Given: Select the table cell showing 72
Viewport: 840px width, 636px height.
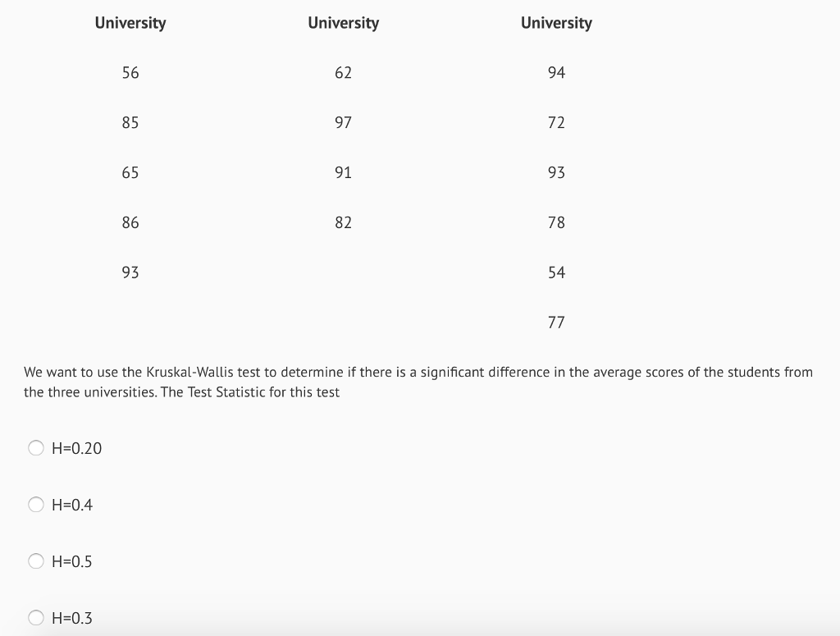Looking at the screenshot, I should point(556,123).
